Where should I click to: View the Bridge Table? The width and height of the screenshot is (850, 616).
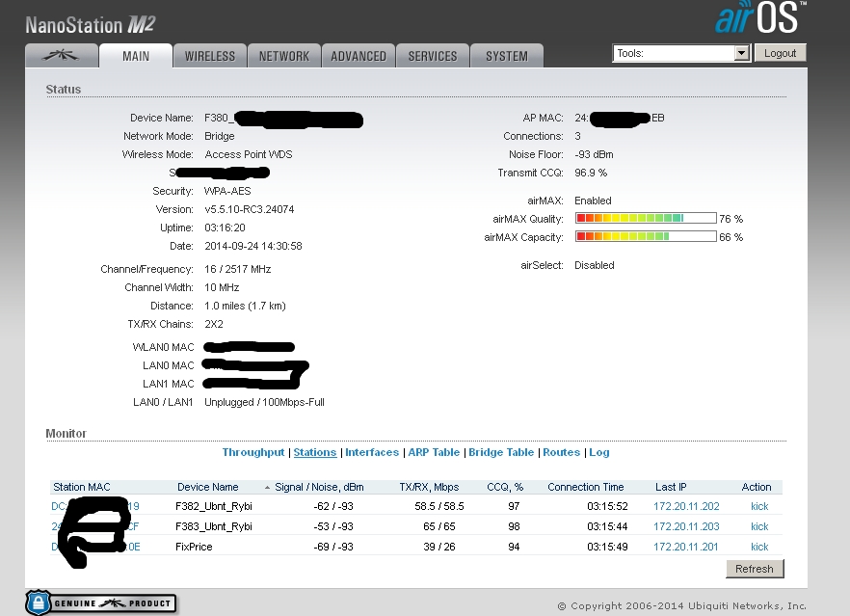click(x=500, y=452)
